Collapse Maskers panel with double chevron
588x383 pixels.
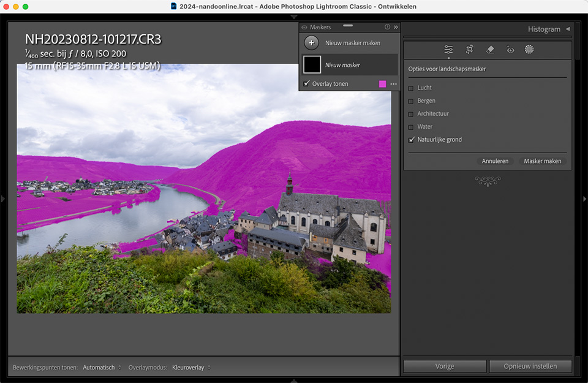tap(396, 27)
